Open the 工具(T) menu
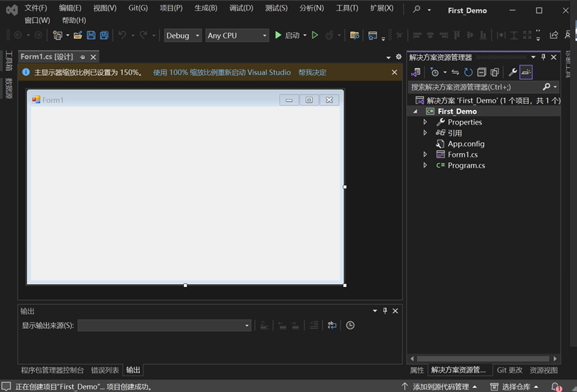 coord(347,8)
